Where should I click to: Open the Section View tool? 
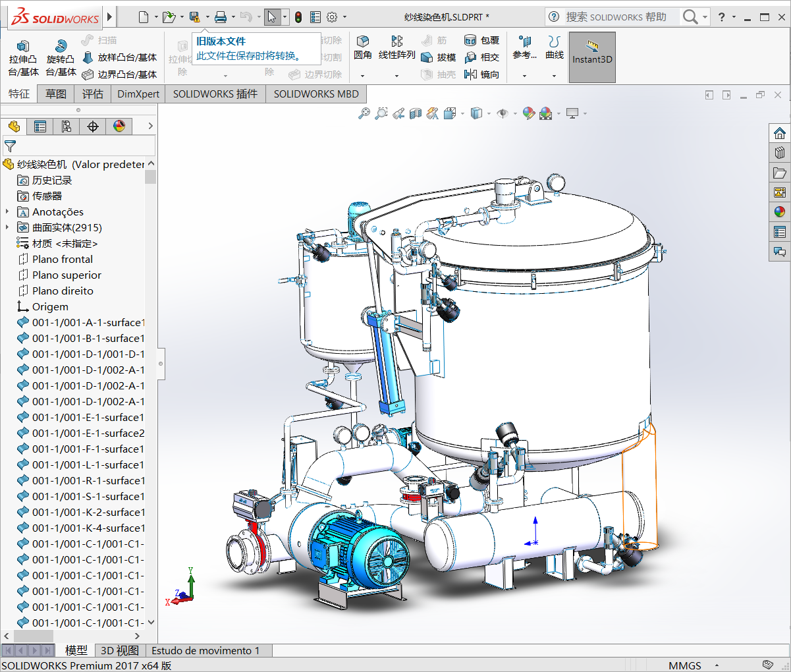point(415,114)
